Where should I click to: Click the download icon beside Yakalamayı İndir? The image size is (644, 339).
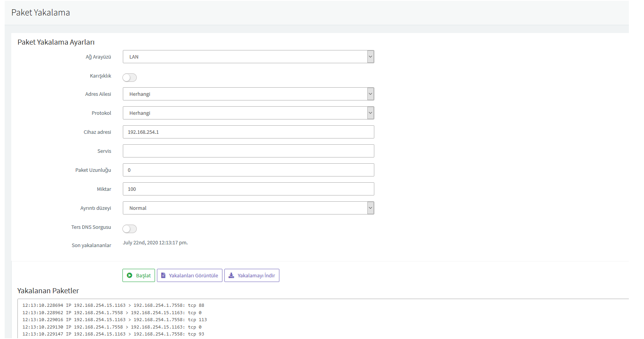[x=231, y=275]
